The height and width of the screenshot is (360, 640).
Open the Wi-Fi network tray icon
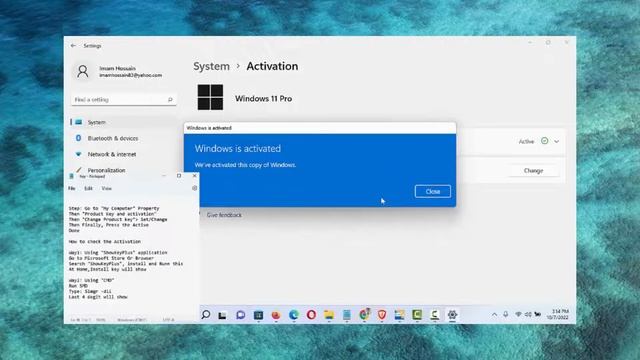click(x=518, y=314)
